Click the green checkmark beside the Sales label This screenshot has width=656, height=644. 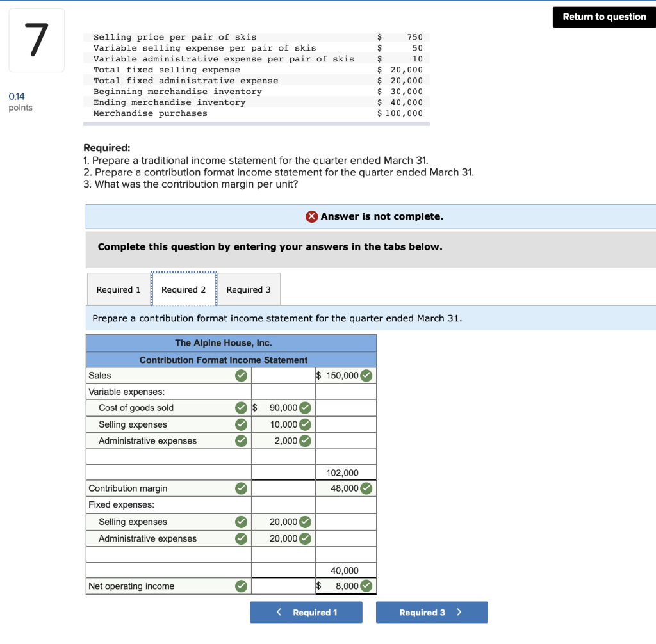tap(241, 376)
